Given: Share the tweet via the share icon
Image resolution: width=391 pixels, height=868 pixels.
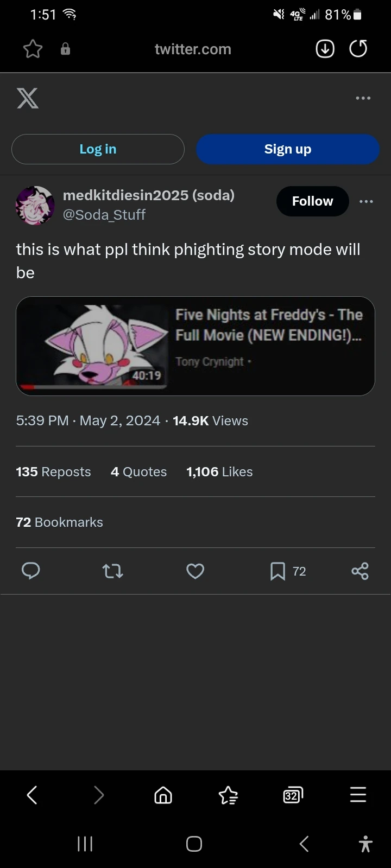Looking at the screenshot, I should [360, 571].
